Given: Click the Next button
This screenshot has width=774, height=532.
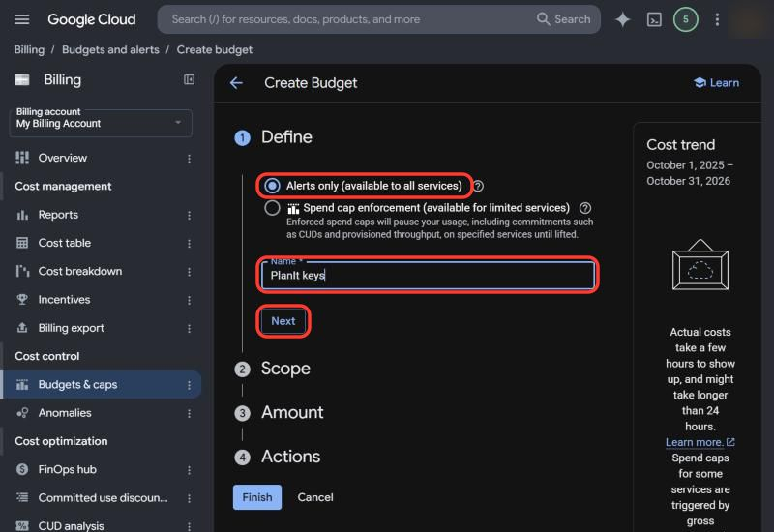Looking at the screenshot, I should [x=283, y=321].
